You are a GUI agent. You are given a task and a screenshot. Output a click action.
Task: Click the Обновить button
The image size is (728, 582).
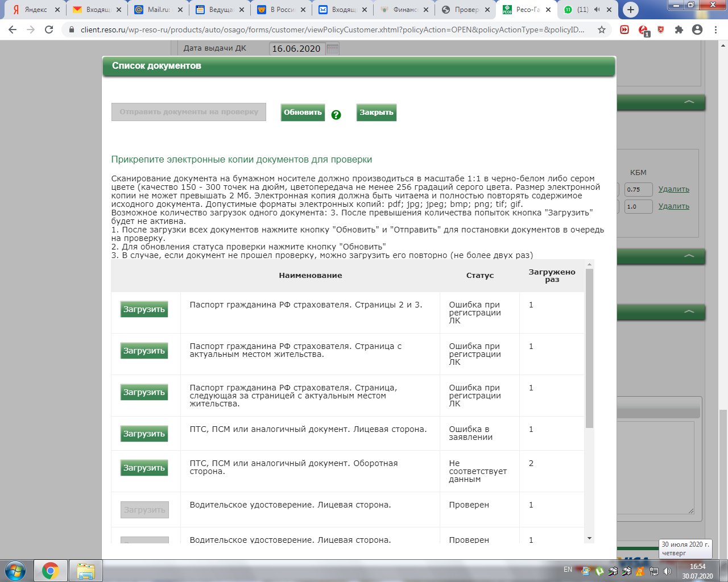pyautogui.click(x=303, y=113)
